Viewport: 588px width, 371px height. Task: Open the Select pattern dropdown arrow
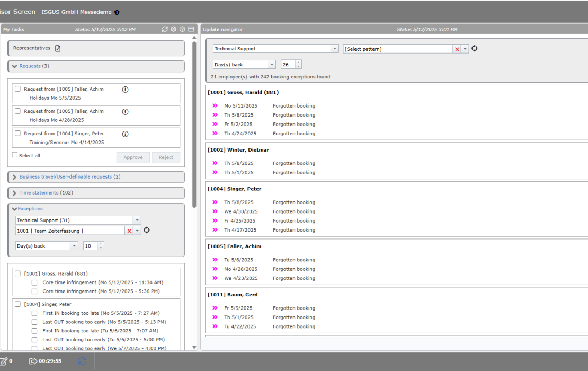(x=465, y=49)
